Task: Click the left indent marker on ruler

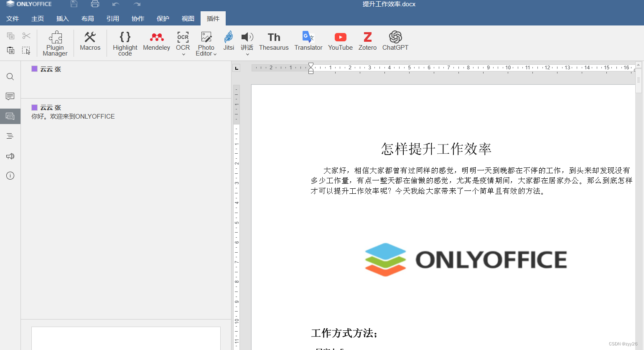Action: (311, 71)
